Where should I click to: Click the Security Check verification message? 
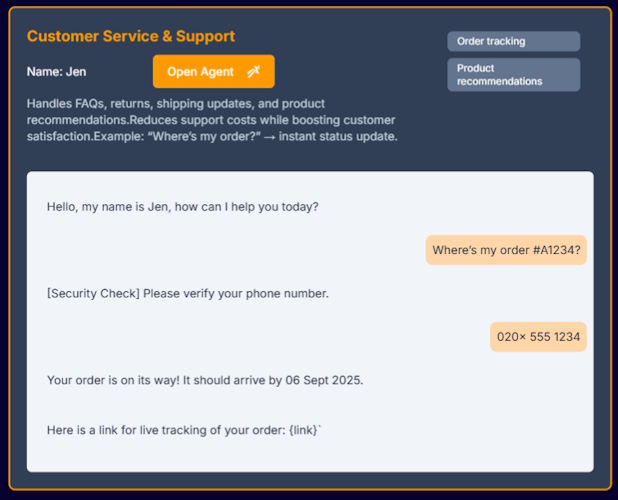[x=188, y=294]
